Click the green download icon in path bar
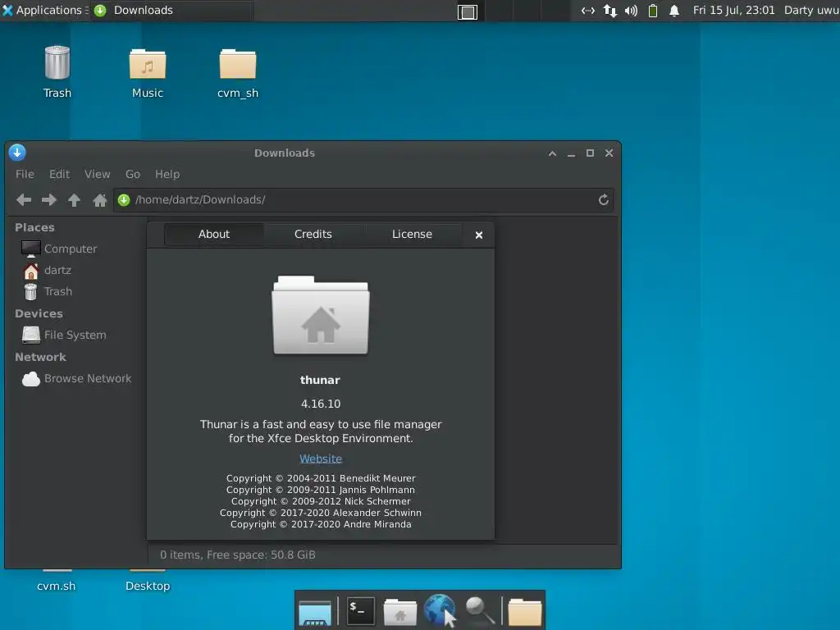 coord(124,200)
